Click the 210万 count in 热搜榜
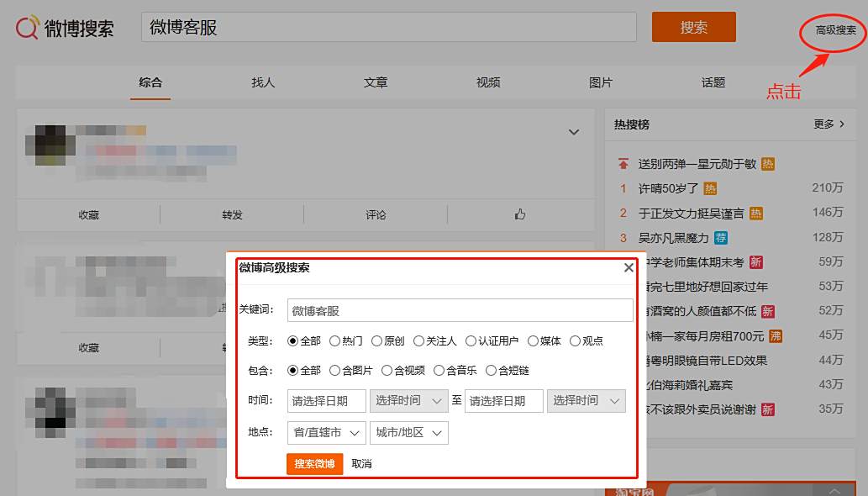Image resolution: width=868 pixels, height=496 pixels. pos(828,188)
